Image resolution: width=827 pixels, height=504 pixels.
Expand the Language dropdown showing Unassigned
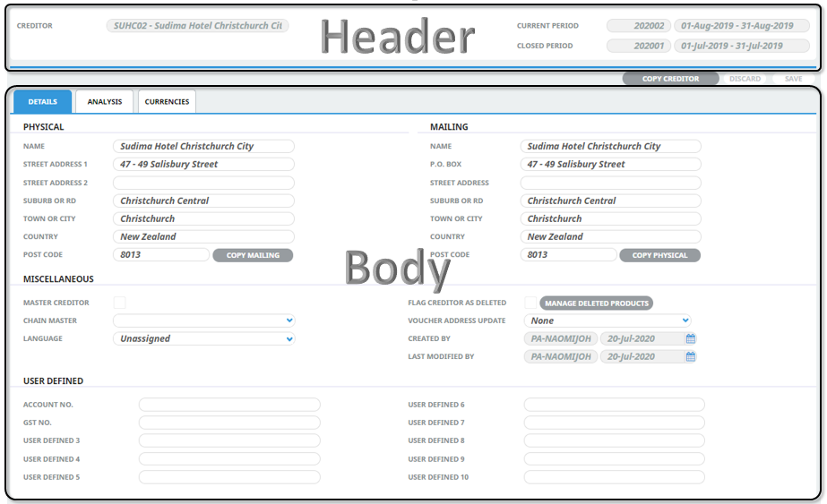coord(289,339)
